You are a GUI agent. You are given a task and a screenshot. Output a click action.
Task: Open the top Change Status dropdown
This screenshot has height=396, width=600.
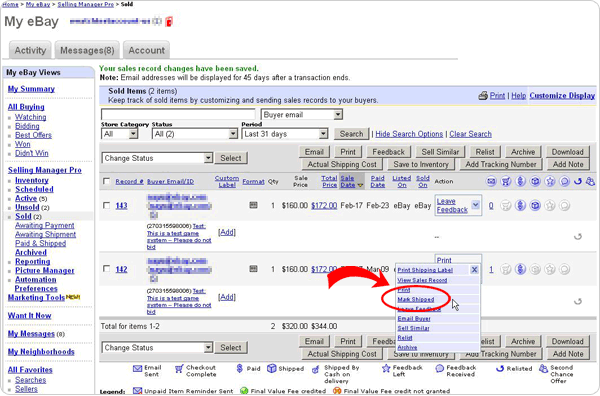click(x=157, y=158)
